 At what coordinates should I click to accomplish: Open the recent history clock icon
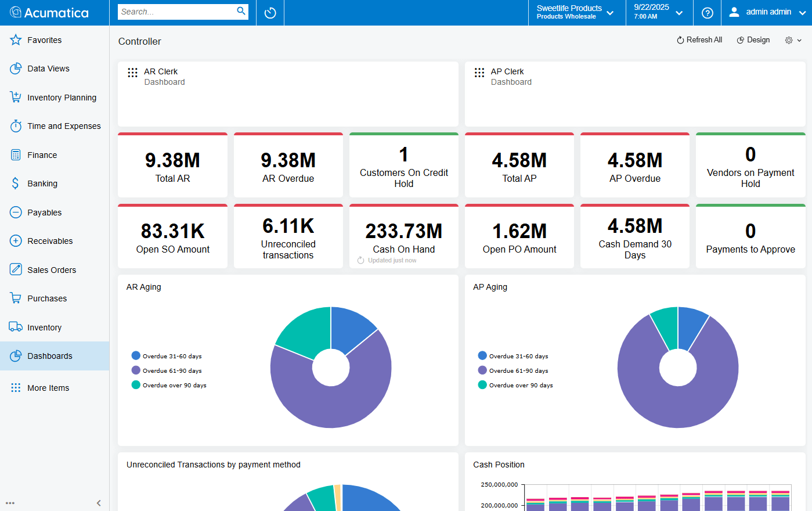pos(270,13)
